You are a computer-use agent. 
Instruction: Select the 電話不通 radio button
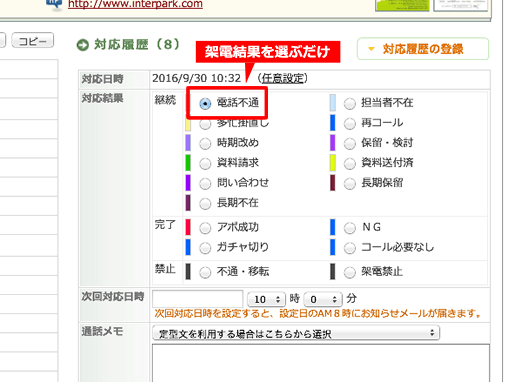(205, 104)
